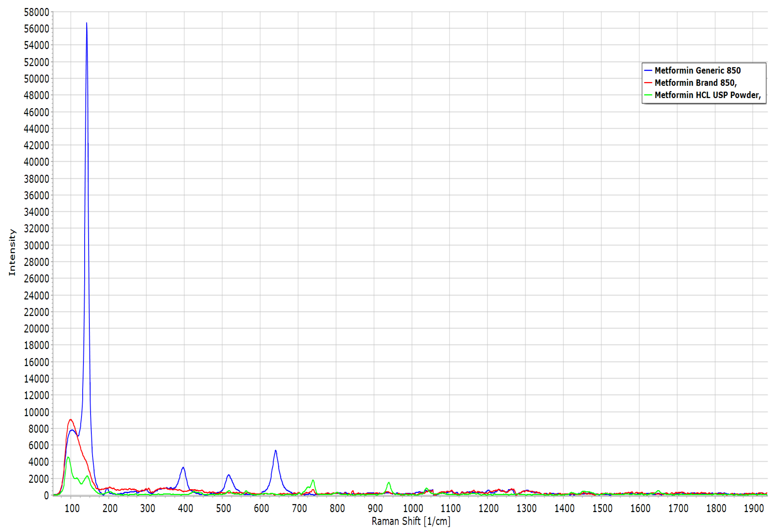Click the green line swatch in legend
Viewport: 777px width, 532px height.
coord(648,95)
